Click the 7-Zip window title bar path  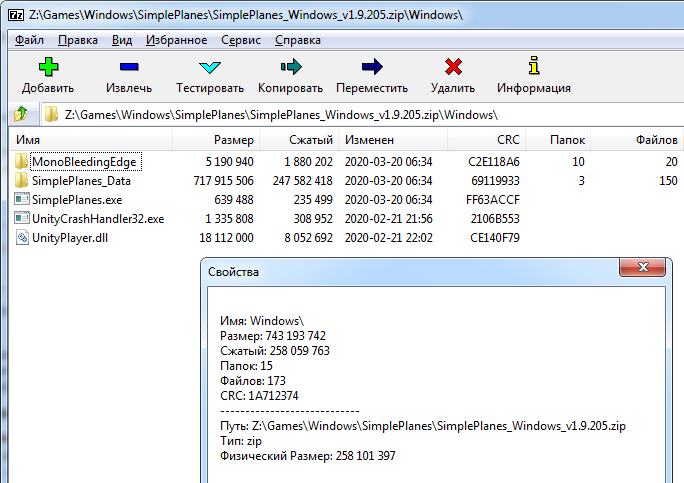pos(246,15)
